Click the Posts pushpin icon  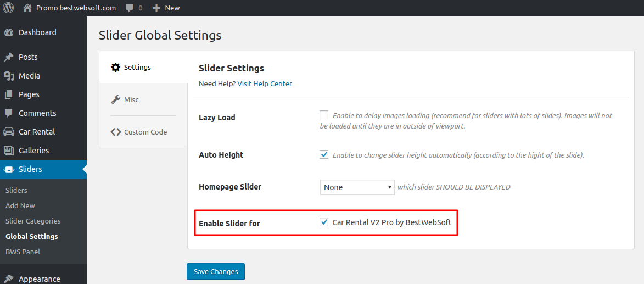[x=9, y=57]
